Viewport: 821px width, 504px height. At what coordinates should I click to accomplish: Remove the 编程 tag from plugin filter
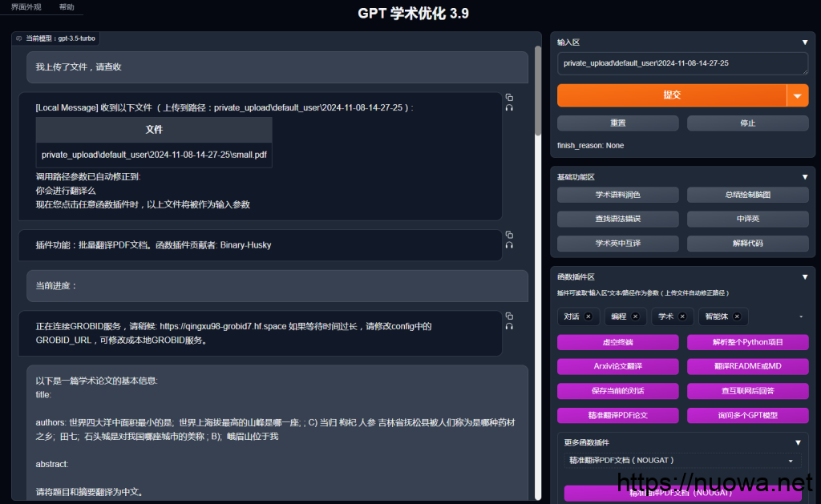634,317
